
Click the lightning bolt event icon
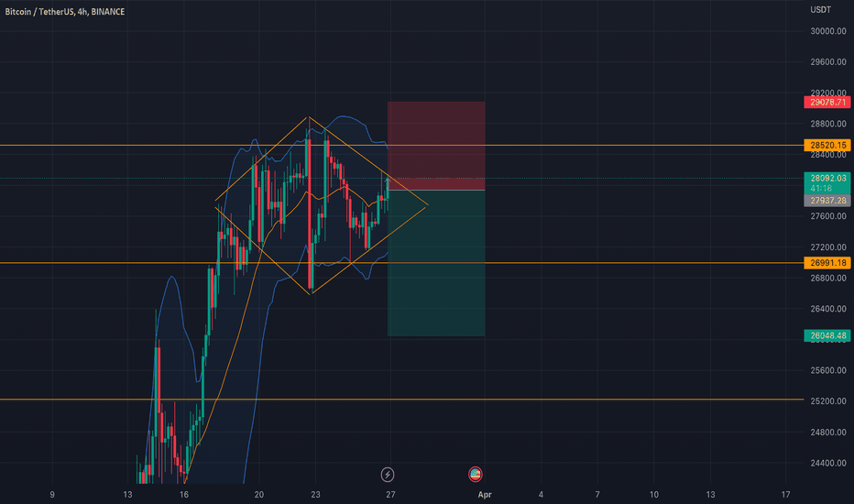[388, 475]
